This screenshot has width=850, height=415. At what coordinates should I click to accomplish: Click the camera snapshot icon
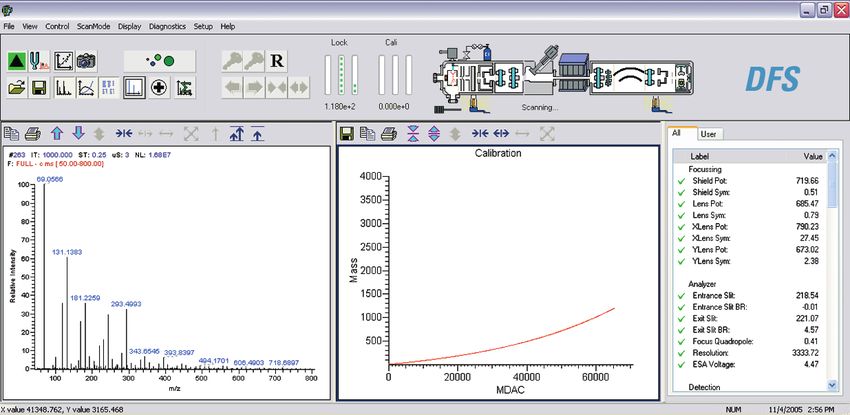(x=86, y=61)
